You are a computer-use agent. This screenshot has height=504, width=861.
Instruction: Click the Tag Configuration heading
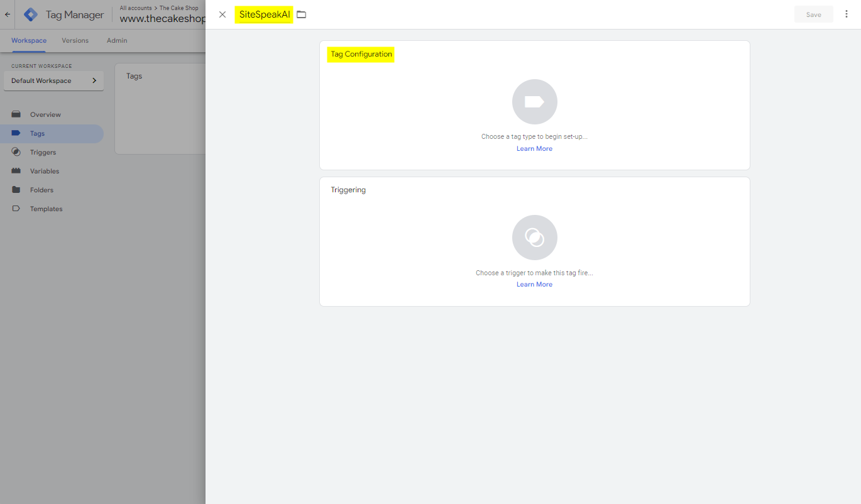(361, 54)
